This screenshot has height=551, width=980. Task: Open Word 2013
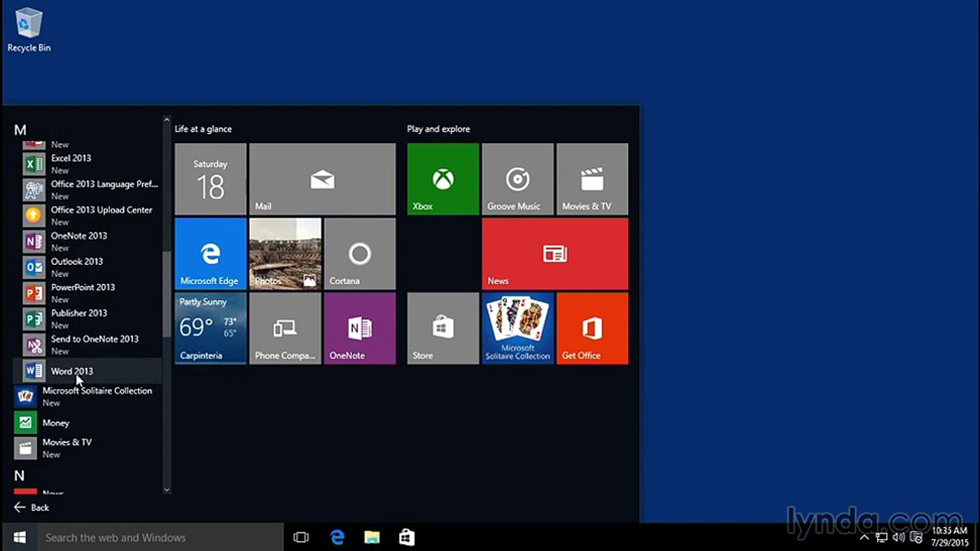click(x=87, y=371)
